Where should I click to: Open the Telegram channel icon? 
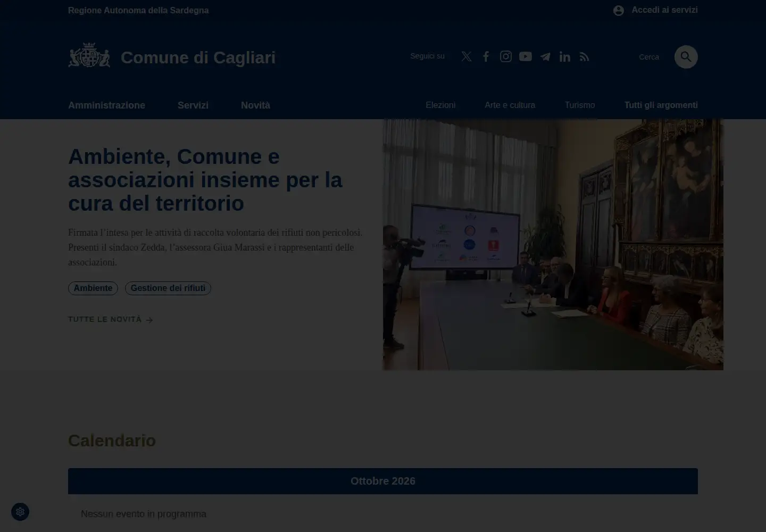[545, 56]
